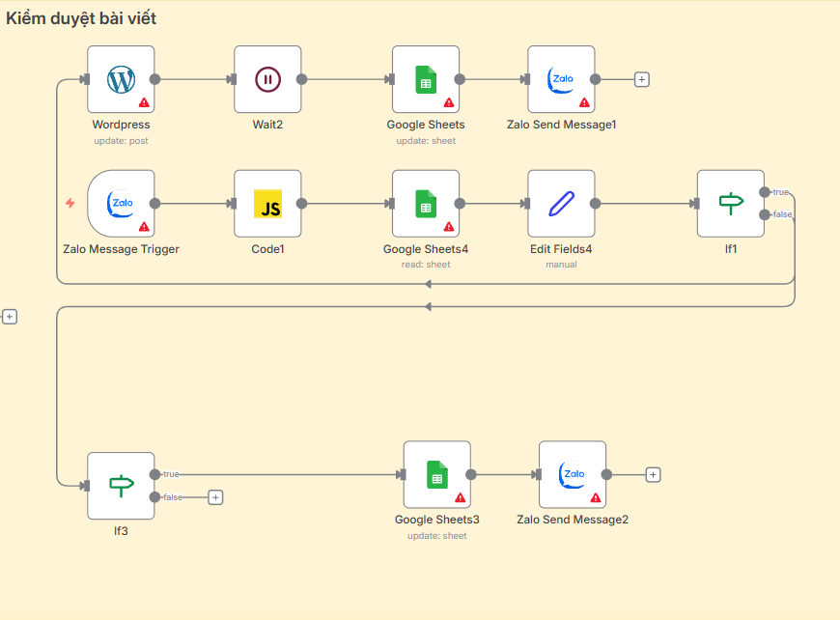Open the Wordpress node

coord(121,80)
